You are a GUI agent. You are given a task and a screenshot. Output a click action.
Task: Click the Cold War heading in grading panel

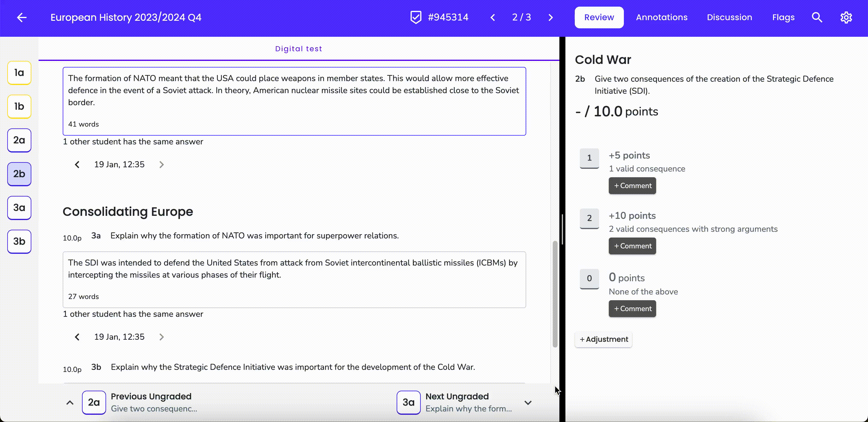(603, 60)
